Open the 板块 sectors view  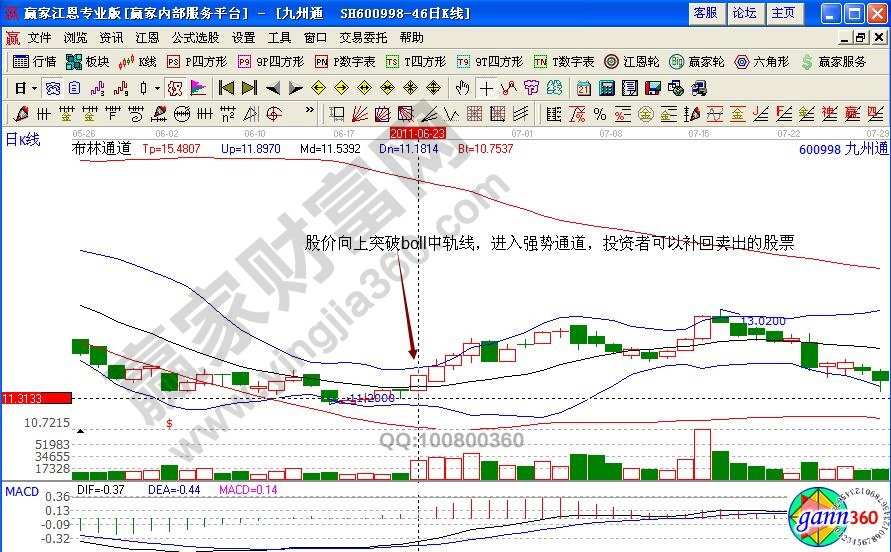[x=88, y=61]
